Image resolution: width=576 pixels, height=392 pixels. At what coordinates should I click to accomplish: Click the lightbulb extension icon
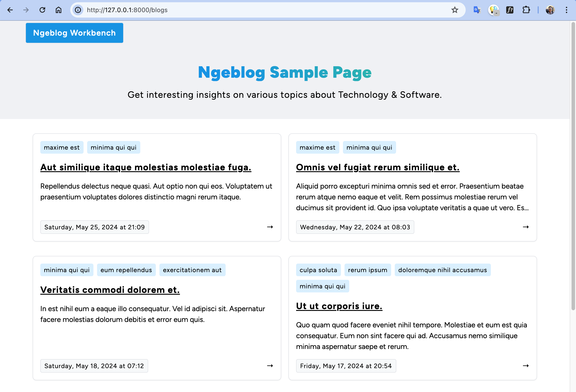pos(493,10)
